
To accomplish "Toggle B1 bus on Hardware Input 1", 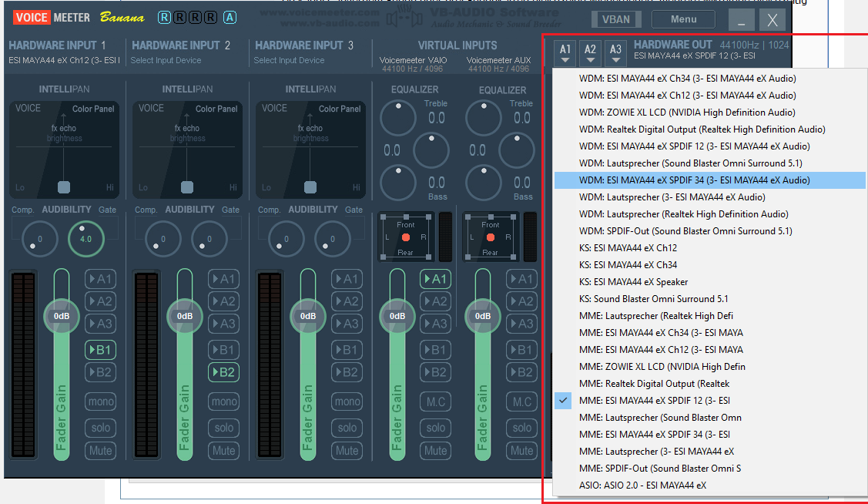I will coord(101,350).
